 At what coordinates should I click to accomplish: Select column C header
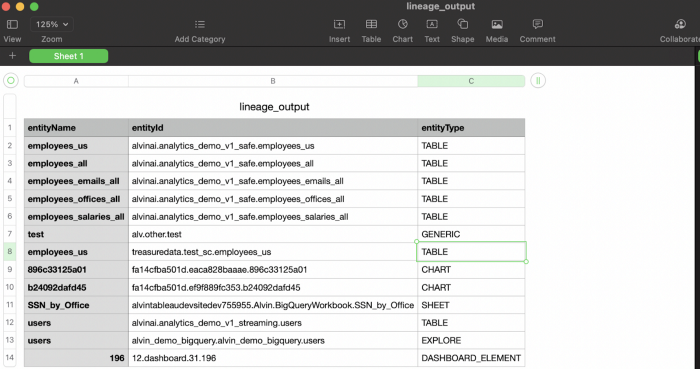point(471,81)
